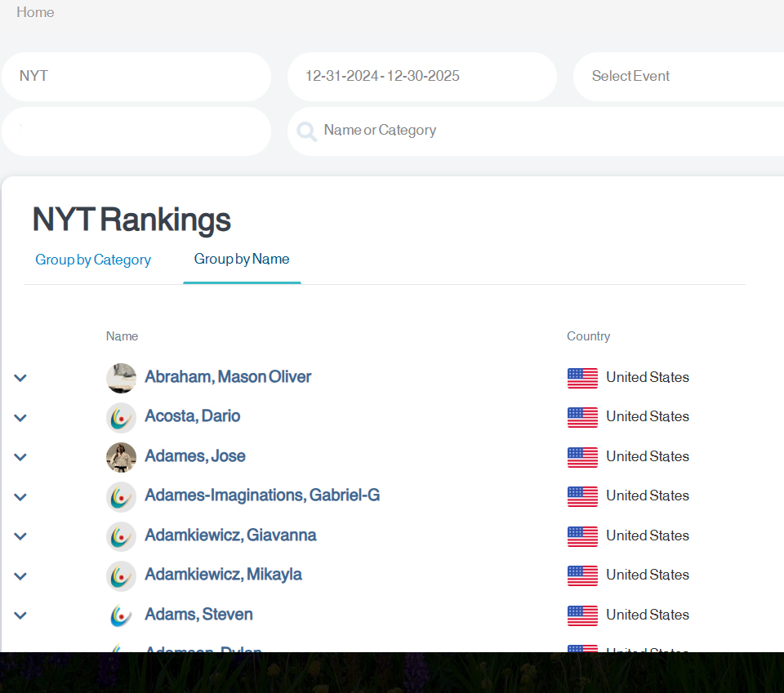Image resolution: width=784 pixels, height=693 pixels.
Task: Expand the Adames, Jose row chevron
Action: point(20,457)
